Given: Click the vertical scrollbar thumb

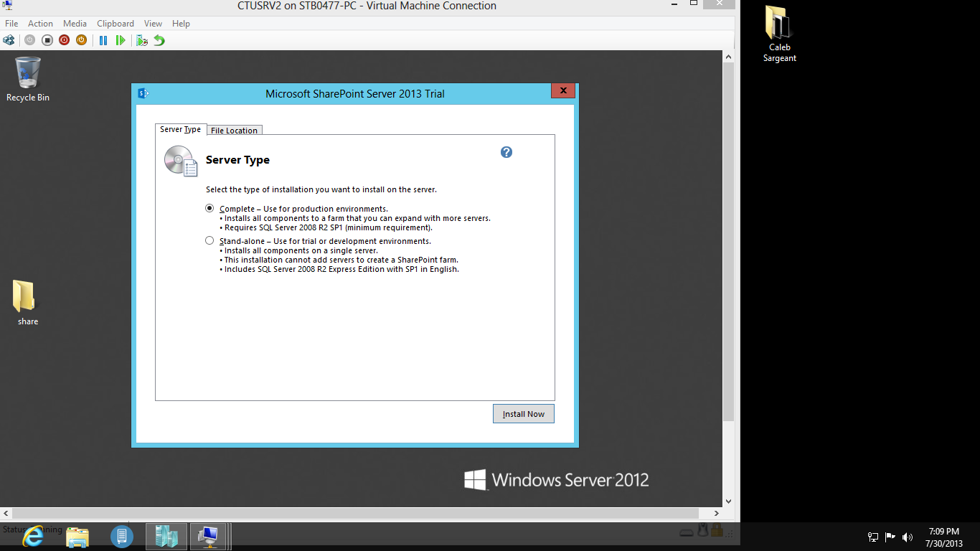Looking at the screenshot, I should tap(728, 241).
